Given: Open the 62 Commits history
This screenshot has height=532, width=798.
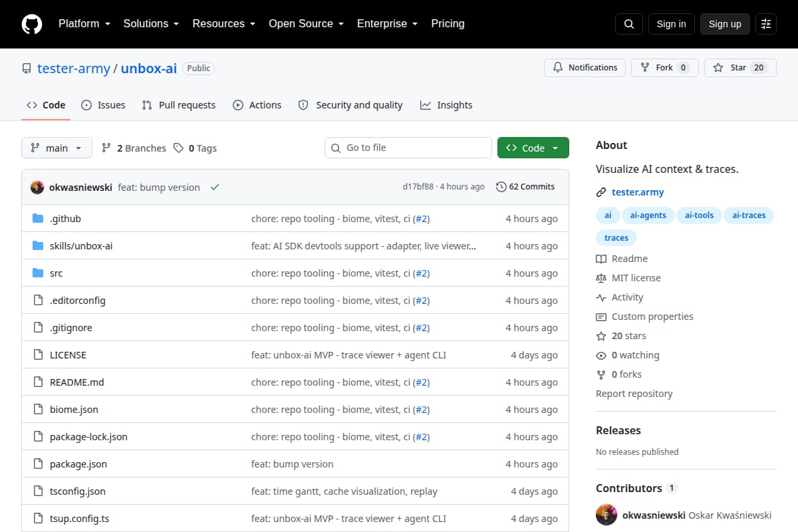Looking at the screenshot, I should (x=525, y=187).
